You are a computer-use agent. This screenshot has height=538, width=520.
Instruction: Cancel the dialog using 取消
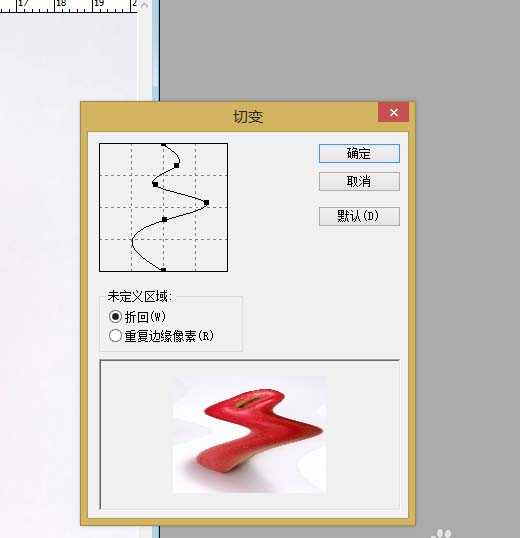pyautogui.click(x=359, y=181)
